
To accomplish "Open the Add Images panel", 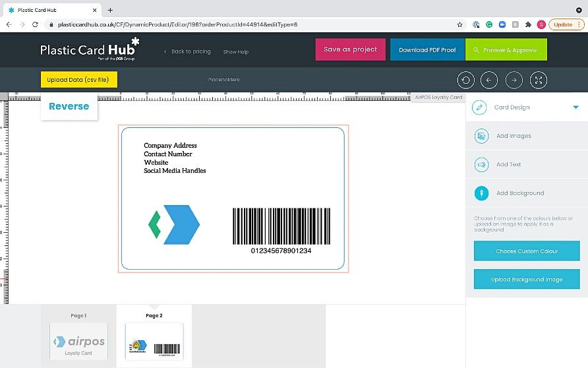I will pyautogui.click(x=527, y=136).
